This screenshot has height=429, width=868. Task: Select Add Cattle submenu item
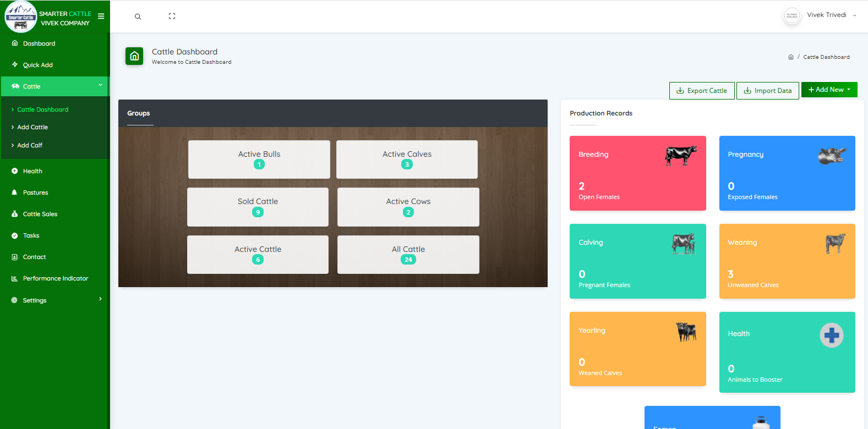[32, 127]
